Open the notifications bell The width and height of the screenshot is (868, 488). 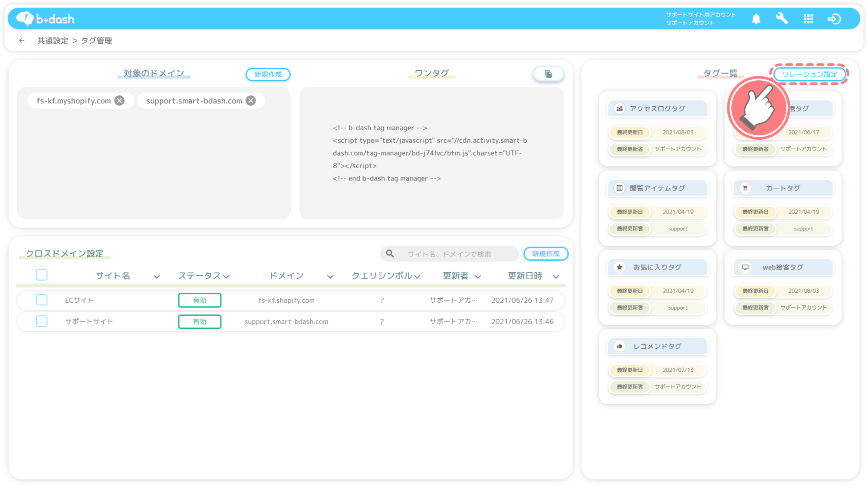(x=756, y=19)
